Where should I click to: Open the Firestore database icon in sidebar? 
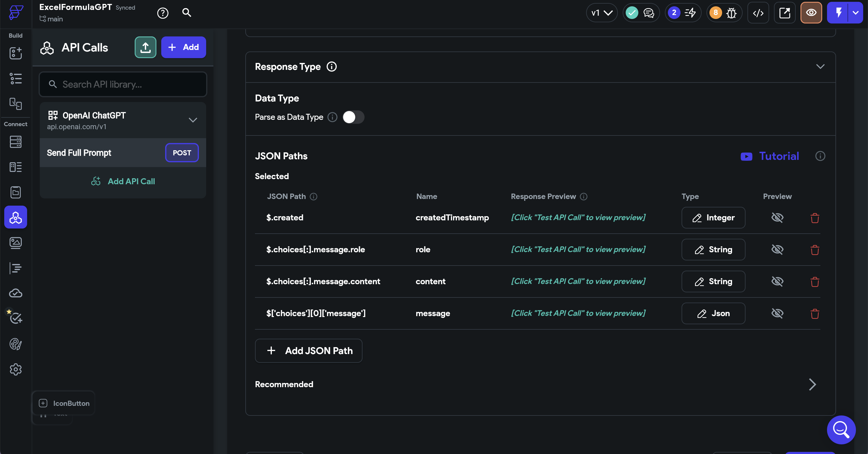pyautogui.click(x=15, y=142)
